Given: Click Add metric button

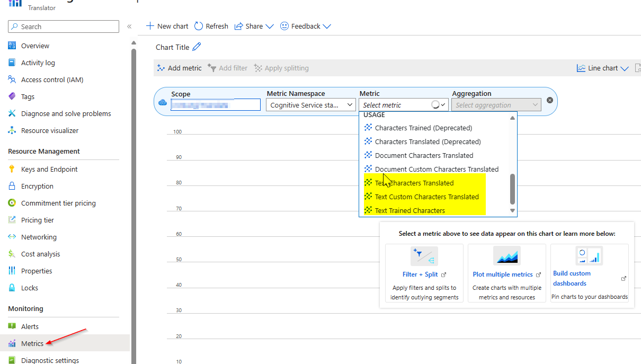Looking at the screenshot, I should tap(180, 68).
